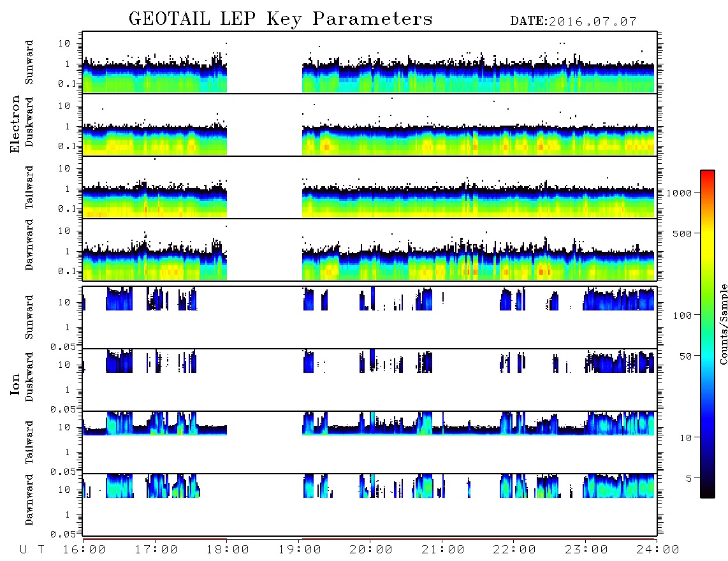Click the black bottom end of the color bar
The width and height of the screenshot is (728, 561).
707,492
